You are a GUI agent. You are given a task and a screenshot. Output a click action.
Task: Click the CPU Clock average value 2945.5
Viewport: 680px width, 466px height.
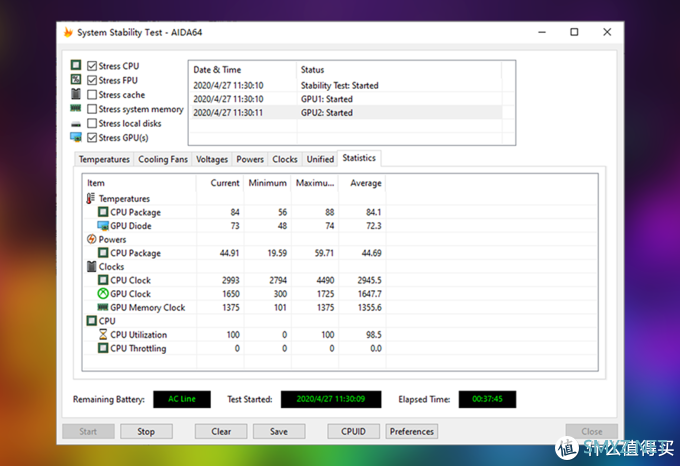point(369,280)
